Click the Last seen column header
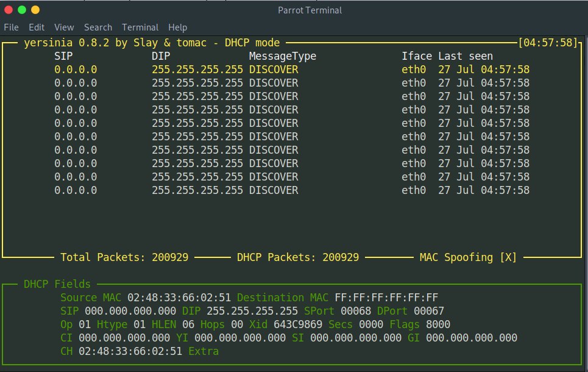Image resolution: width=588 pixels, height=372 pixels. [x=466, y=56]
